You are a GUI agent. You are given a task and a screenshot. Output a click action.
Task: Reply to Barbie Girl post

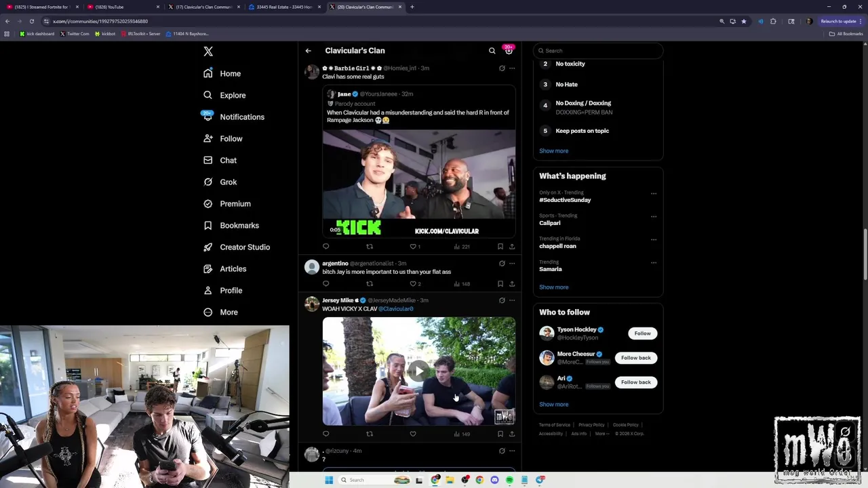point(325,247)
